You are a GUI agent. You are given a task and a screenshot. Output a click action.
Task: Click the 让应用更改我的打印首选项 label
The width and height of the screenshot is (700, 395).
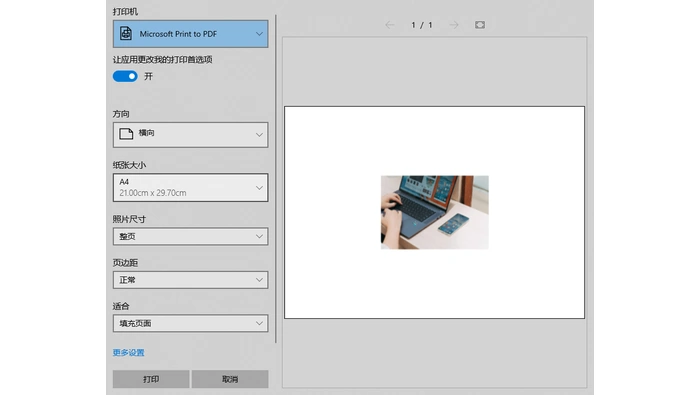162,59
